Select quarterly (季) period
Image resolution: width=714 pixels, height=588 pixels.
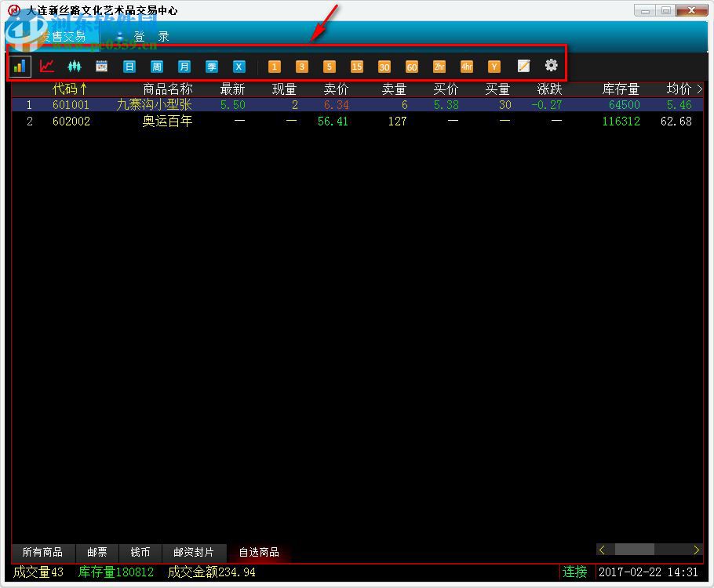pyautogui.click(x=211, y=67)
